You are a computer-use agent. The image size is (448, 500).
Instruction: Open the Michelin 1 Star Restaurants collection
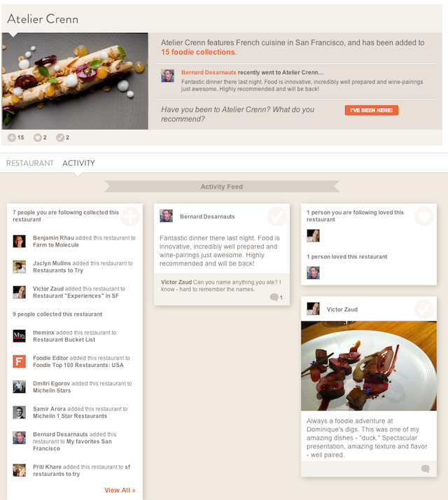coord(70,416)
